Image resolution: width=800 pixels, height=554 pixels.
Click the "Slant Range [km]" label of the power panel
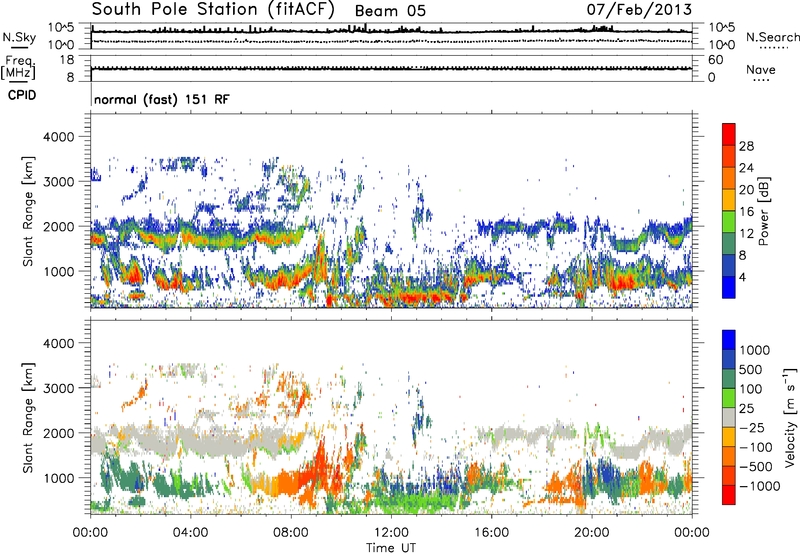point(28,211)
